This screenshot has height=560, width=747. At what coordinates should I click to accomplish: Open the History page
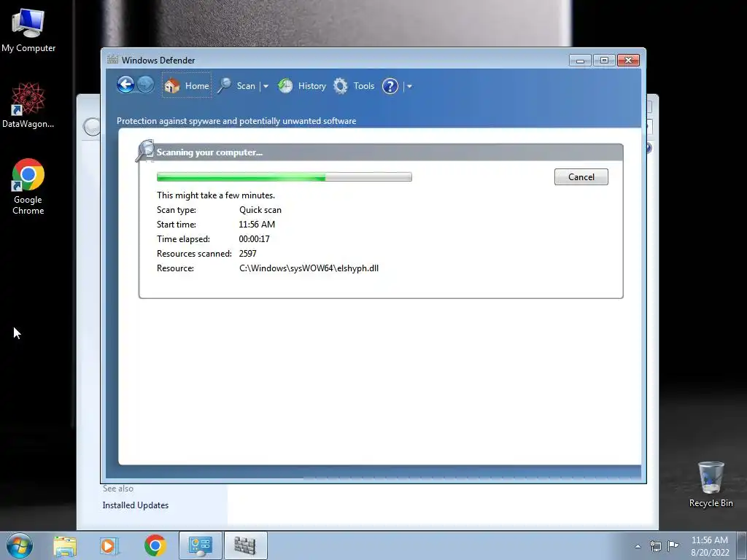(x=302, y=86)
